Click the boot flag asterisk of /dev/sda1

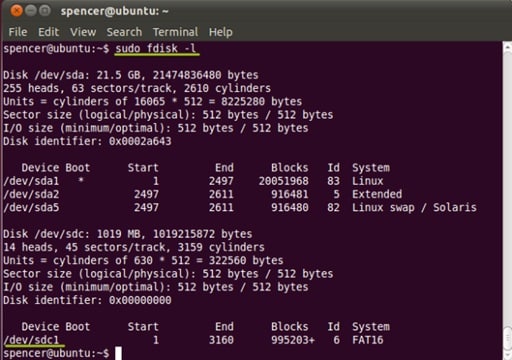click(x=81, y=180)
